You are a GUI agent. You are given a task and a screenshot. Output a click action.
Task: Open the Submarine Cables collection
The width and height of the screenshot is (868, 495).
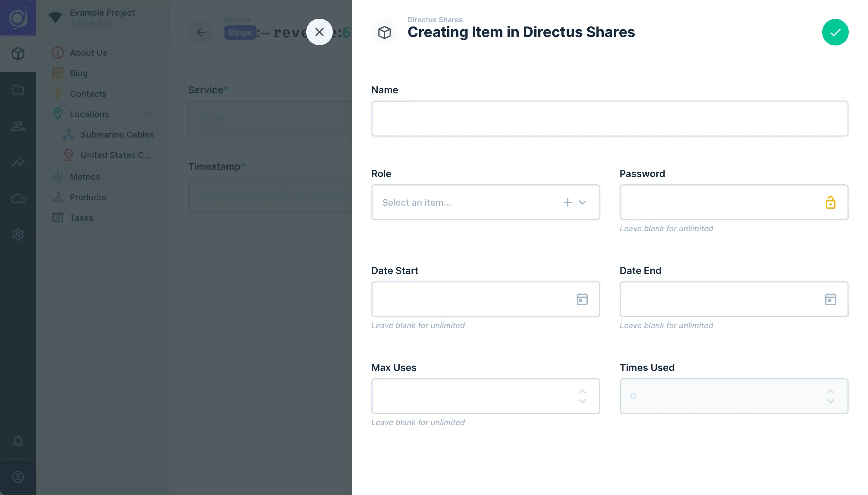pyautogui.click(x=117, y=135)
